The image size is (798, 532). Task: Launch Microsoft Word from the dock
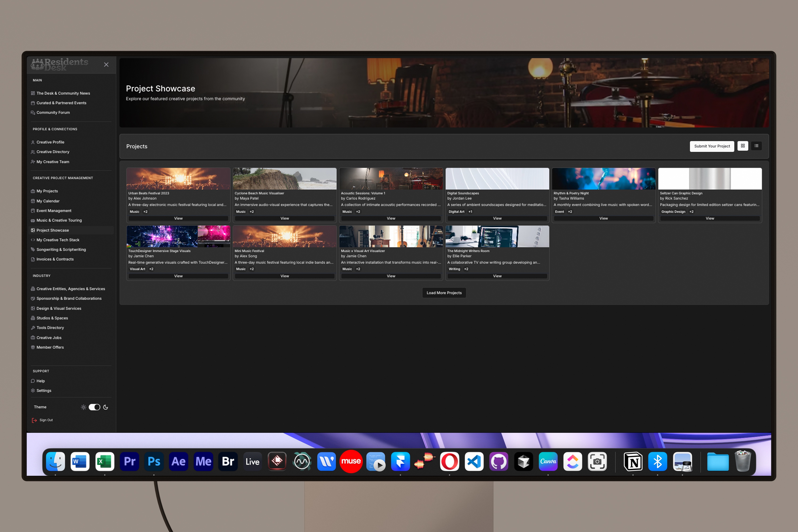(80, 461)
